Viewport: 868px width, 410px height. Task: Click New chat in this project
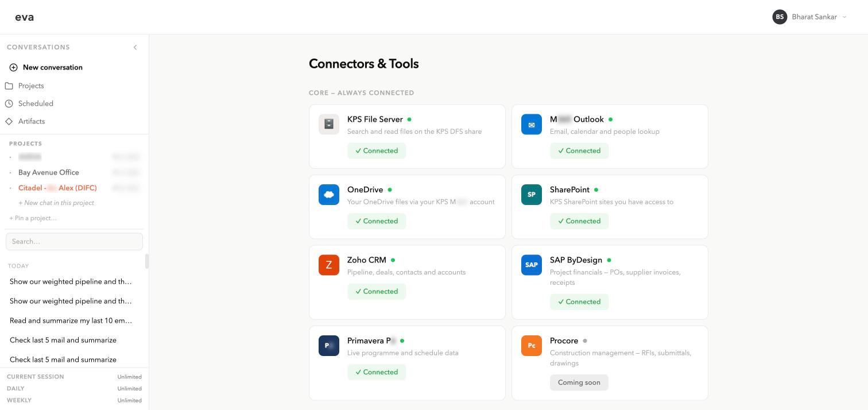[56, 203]
